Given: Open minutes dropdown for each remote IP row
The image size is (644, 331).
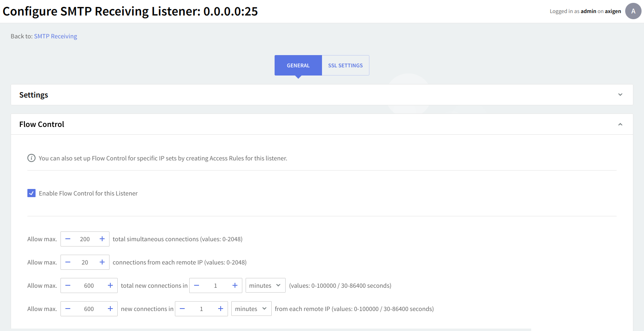Looking at the screenshot, I should 251,309.
